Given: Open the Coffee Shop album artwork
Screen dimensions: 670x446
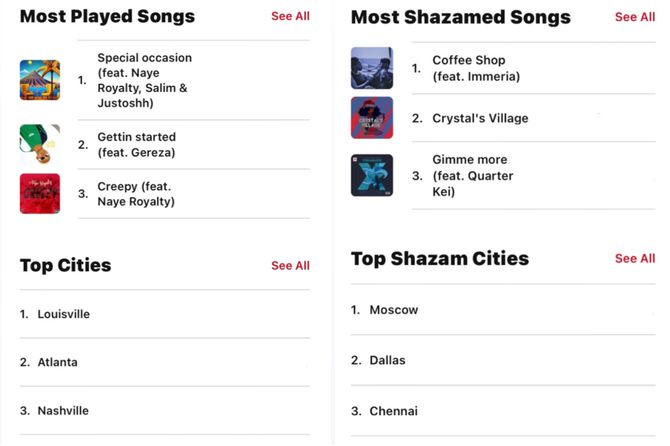Looking at the screenshot, I should coord(372,68).
